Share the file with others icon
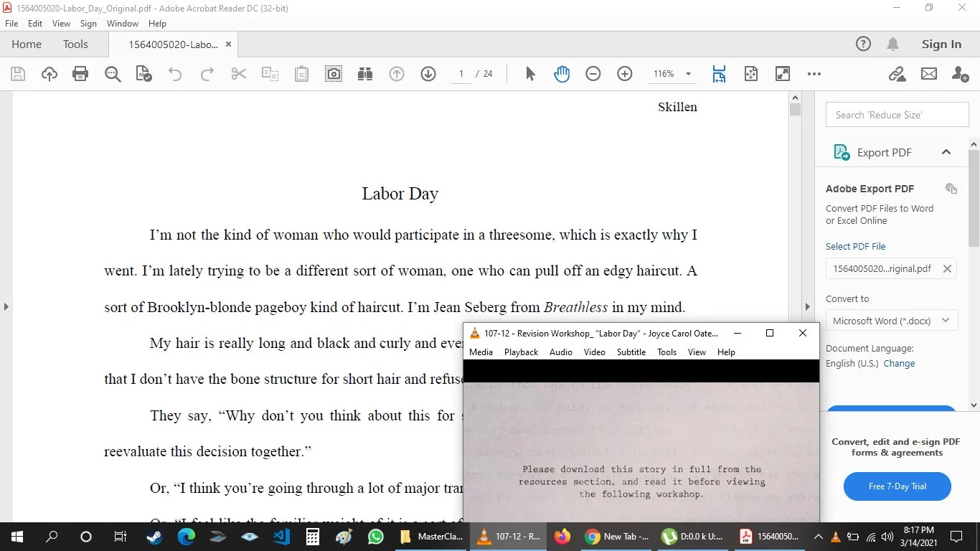Image resolution: width=980 pixels, height=551 pixels. [961, 74]
